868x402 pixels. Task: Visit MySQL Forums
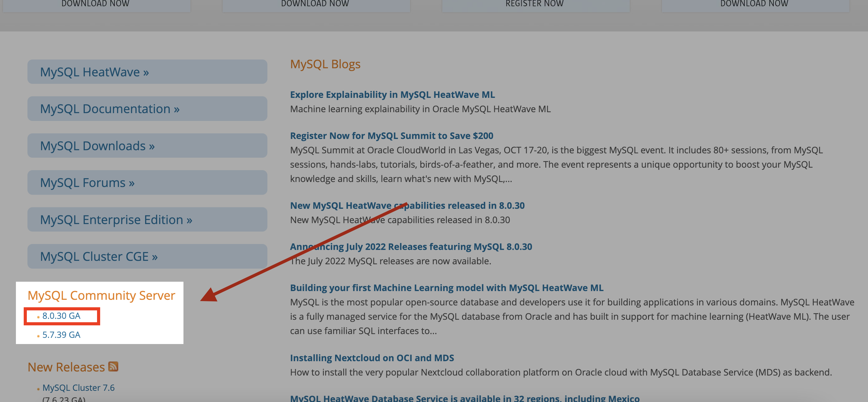[147, 183]
